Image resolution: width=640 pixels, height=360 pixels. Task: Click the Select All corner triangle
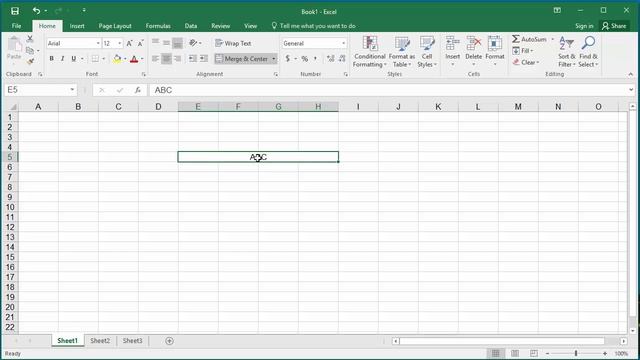pyautogui.click(x=13, y=107)
